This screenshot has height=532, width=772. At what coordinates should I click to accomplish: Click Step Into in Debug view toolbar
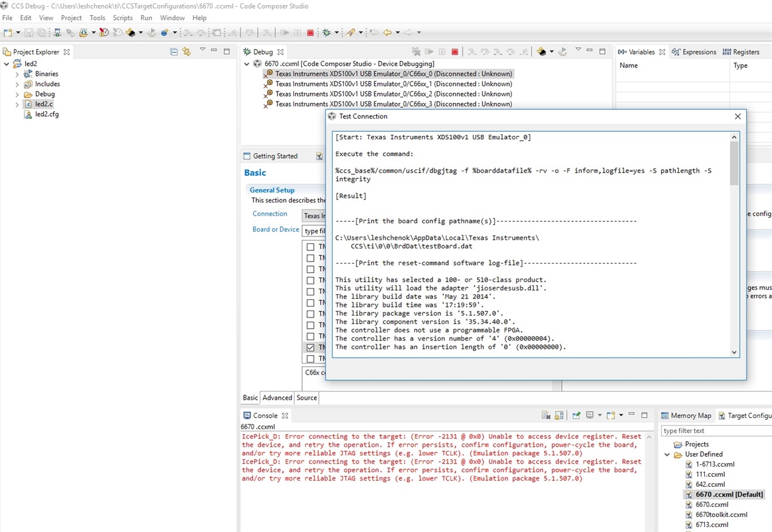(472, 51)
